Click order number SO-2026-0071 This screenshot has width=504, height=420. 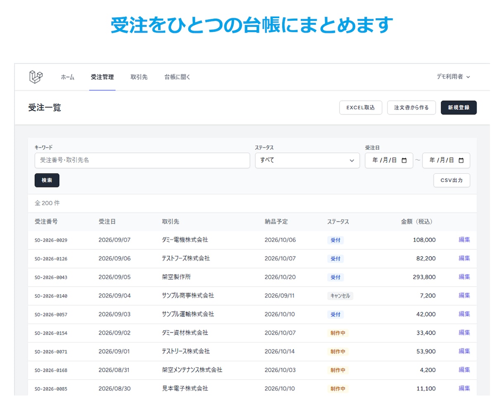[x=51, y=351]
